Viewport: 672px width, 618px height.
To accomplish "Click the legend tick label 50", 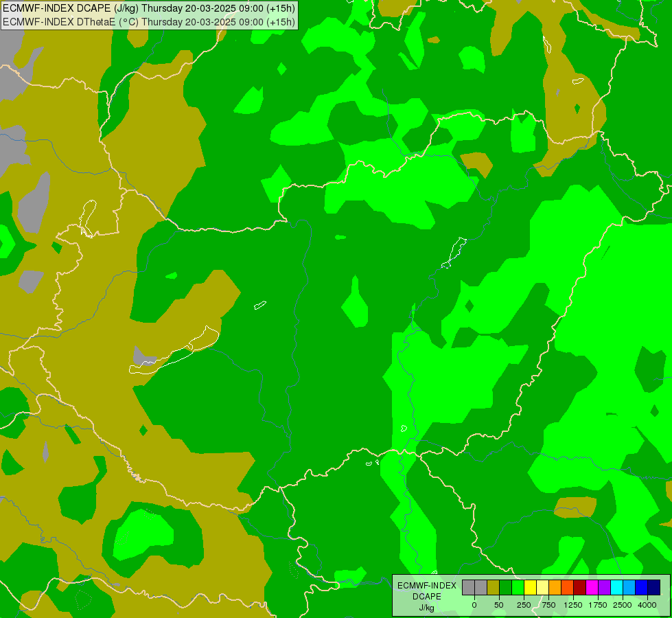I will (x=499, y=605).
